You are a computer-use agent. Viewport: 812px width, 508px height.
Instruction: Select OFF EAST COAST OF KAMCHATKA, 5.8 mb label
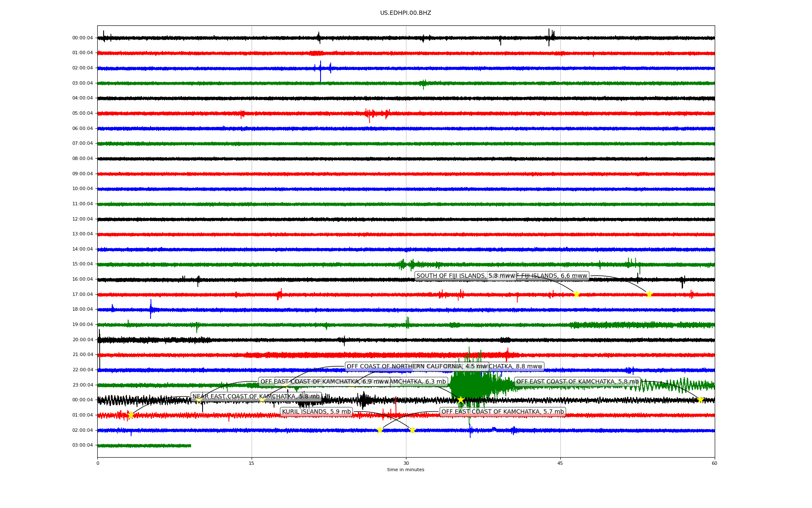[x=577, y=381]
